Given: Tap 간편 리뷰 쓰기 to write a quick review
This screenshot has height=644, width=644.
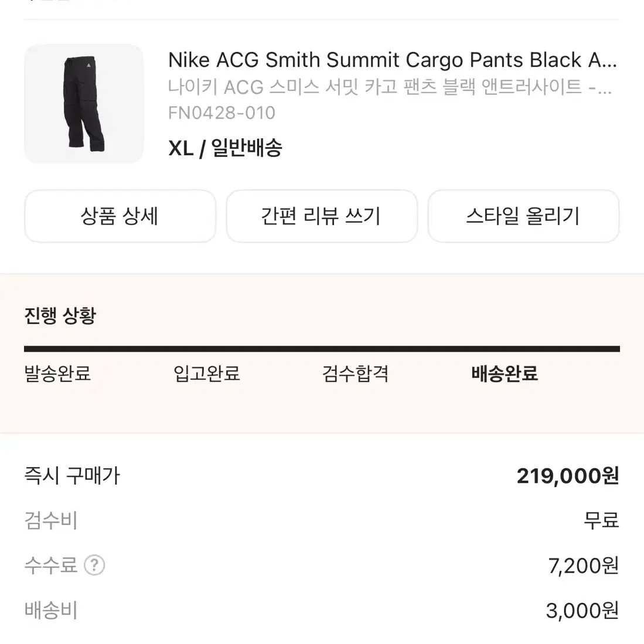Looking at the screenshot, I should tap(322, 216).
